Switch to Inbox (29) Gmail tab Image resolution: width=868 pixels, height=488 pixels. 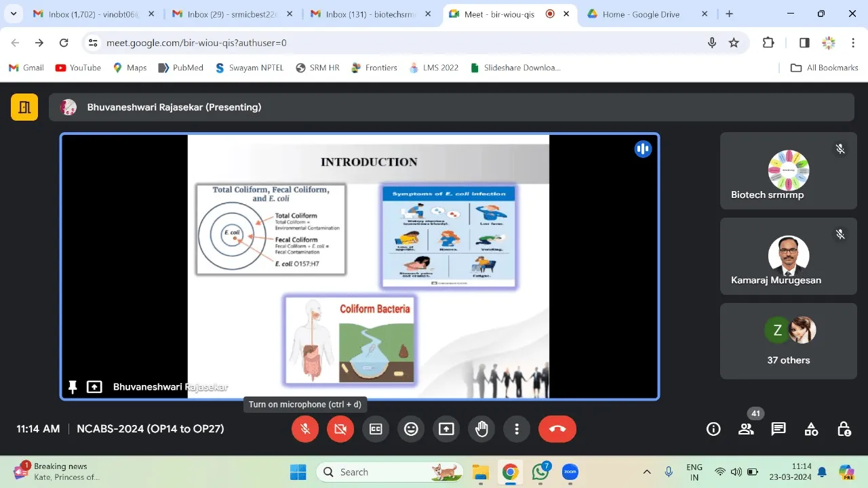pos(231,14)
